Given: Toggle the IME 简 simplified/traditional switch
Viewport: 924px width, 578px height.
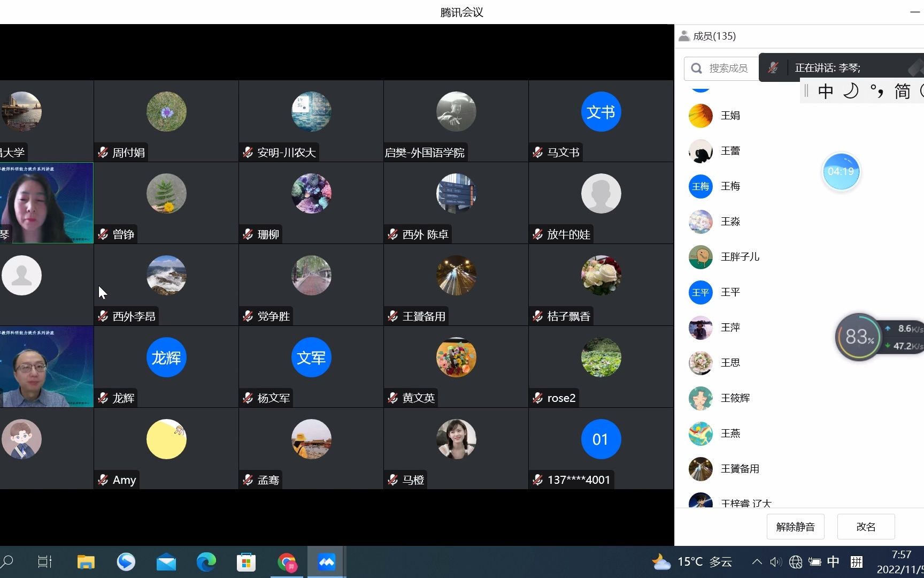Looking at the screenshot, I should coord(903,91).
